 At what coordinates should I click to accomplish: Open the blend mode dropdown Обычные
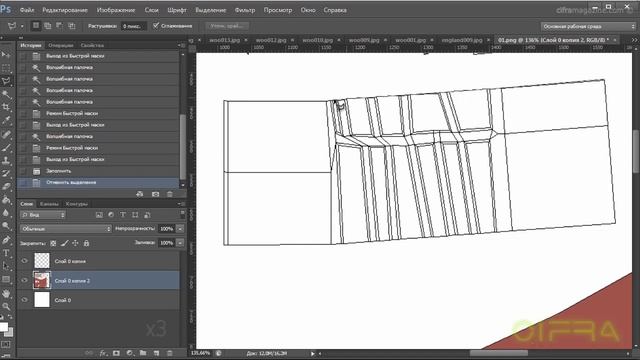coord(66,229)
